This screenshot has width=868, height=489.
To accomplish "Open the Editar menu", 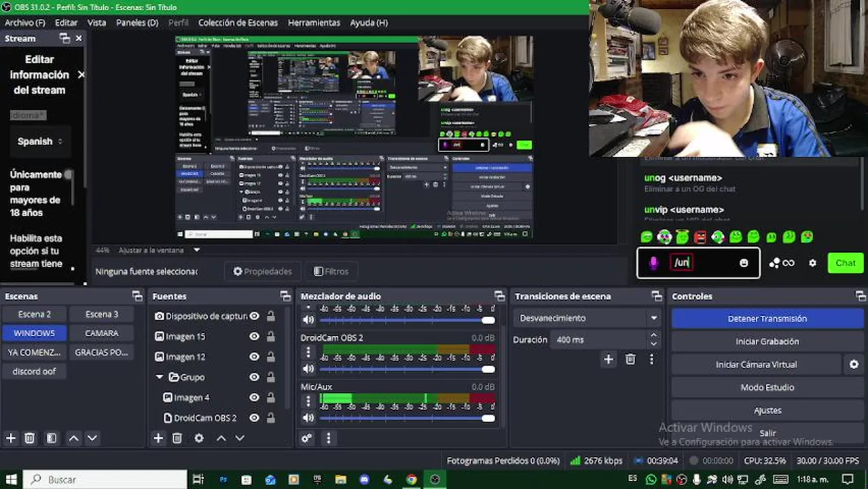I will 67,22.
